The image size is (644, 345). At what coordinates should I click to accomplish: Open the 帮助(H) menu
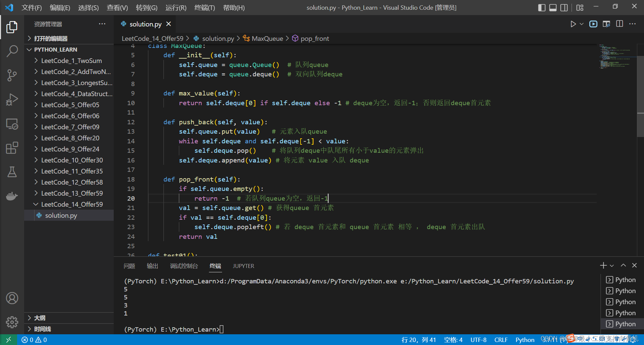[x=234, y=7]
